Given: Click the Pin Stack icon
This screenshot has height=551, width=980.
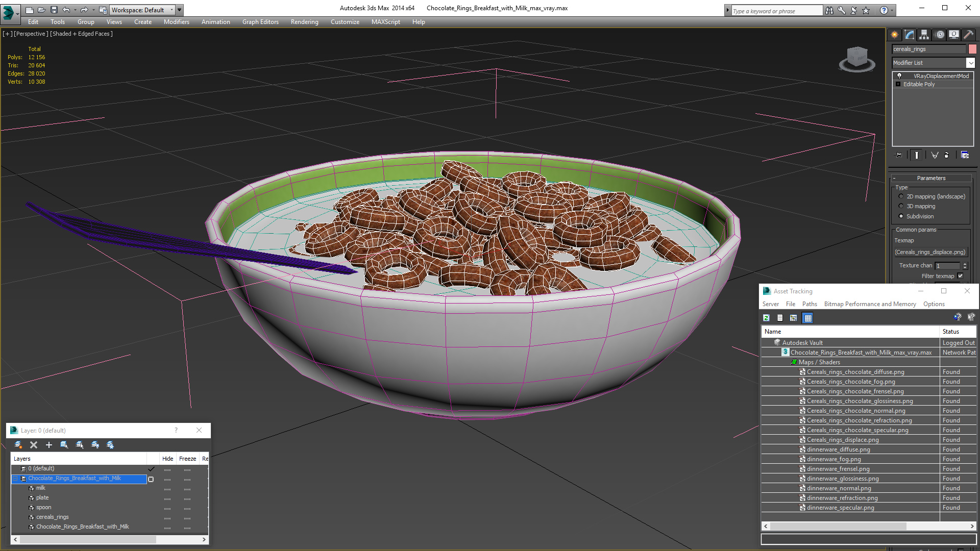Looking at the screenshot, I should click(899, 155).
